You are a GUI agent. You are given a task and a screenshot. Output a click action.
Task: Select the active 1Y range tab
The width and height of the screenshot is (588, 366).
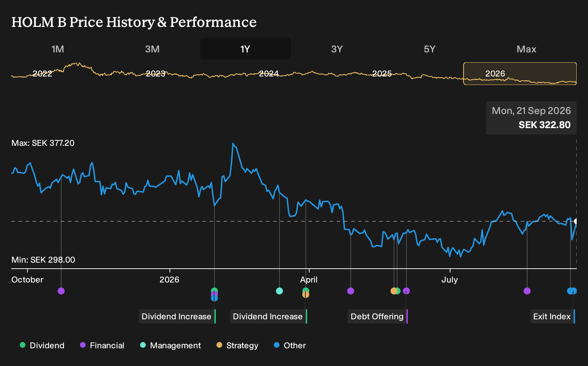(245, 49)
